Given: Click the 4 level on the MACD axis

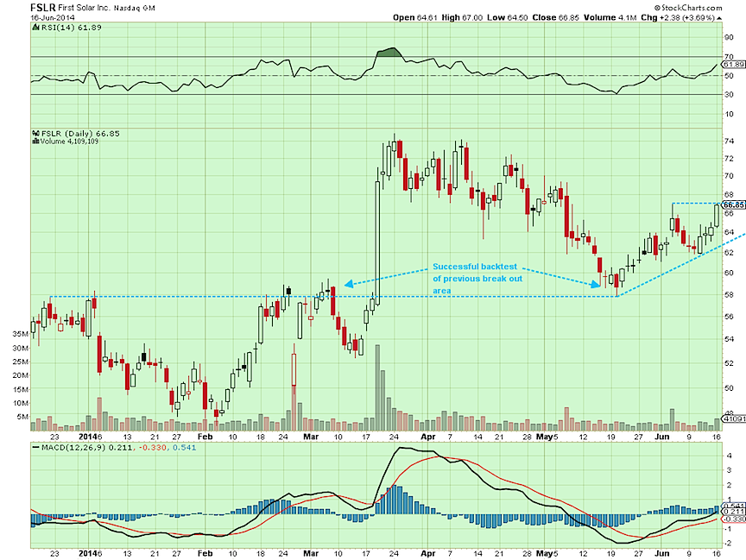Looking at the screenshot, I should pyautogui.click(x=730, y=456).
